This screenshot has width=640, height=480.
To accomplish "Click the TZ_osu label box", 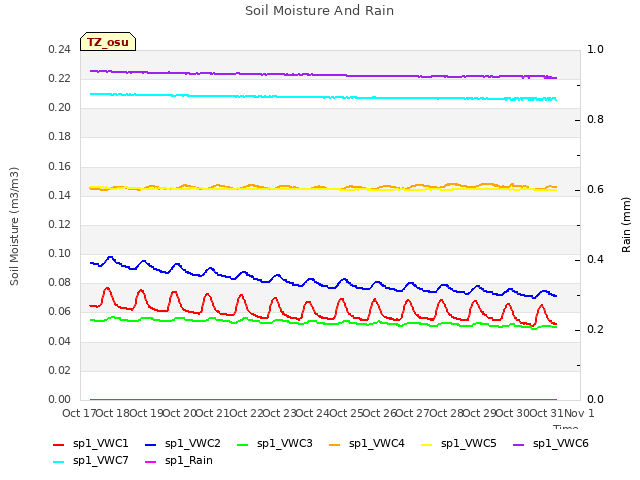I will tap(108, 42).
